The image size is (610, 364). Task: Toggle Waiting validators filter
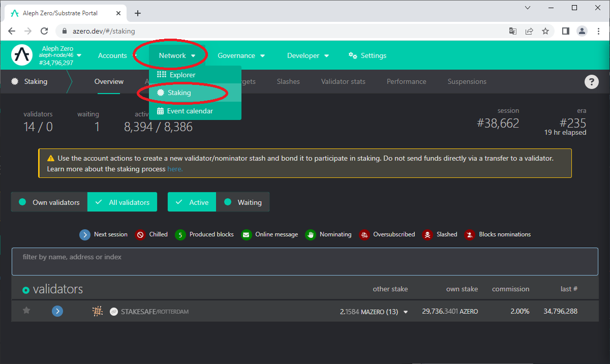point(243,202)
